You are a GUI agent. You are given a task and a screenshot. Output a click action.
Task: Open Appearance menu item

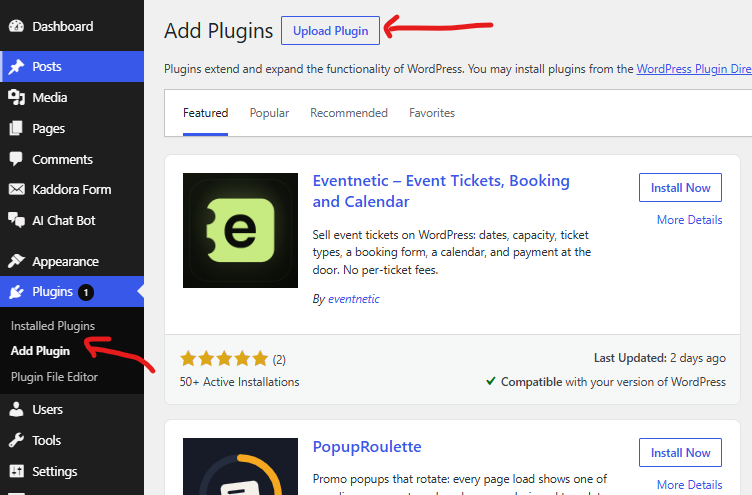click(72, 261)
